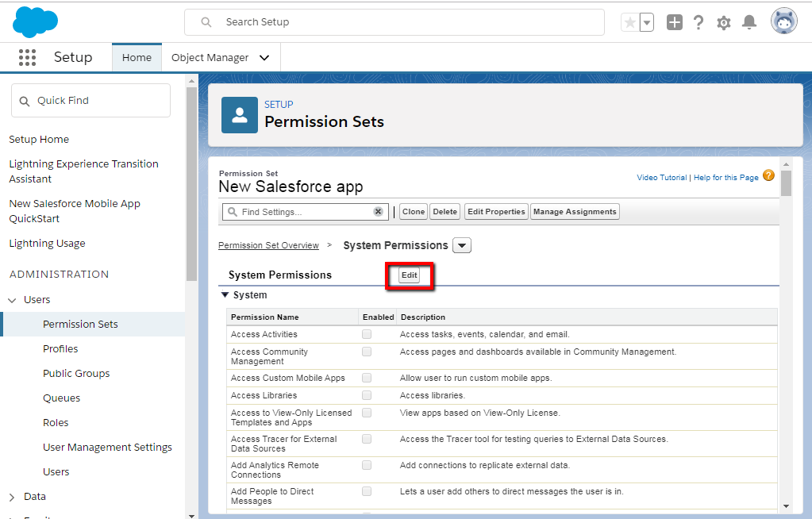Open the Permission Set Overview link
The height and width of the screenshot is (519, 812).
click(268, 245)
